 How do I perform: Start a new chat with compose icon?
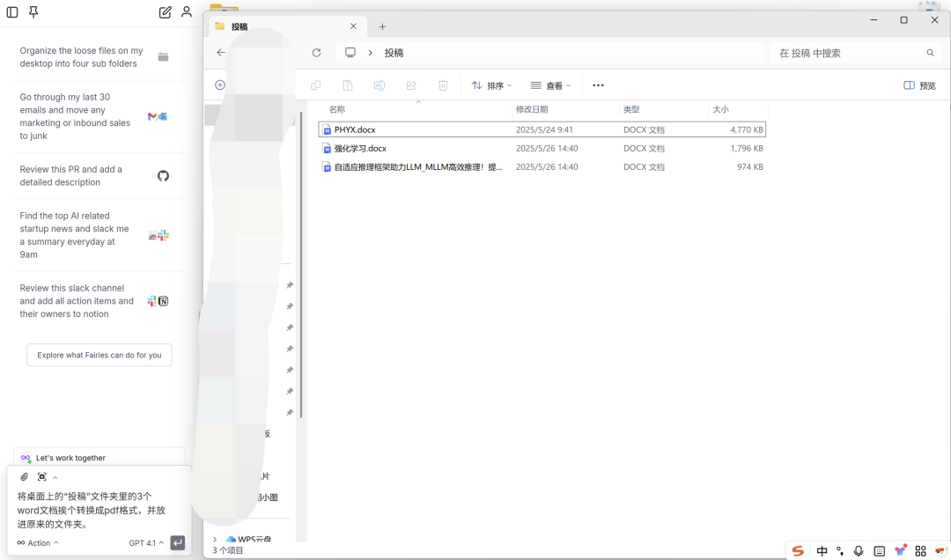click(x=165, y=12)
